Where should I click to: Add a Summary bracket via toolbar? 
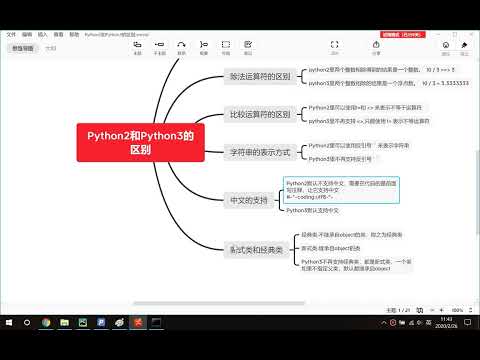(x=203, y=45)
